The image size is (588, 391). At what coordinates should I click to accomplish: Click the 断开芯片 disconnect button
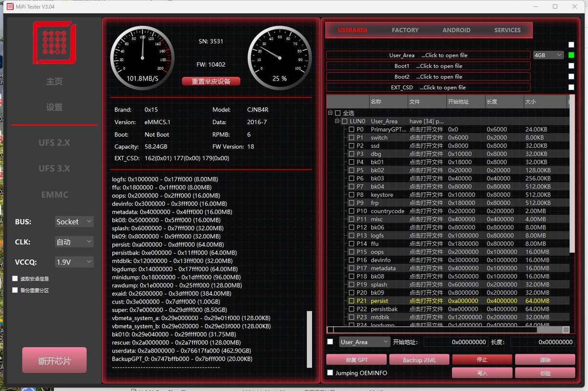pyautogui.click(x=54, y=361)
